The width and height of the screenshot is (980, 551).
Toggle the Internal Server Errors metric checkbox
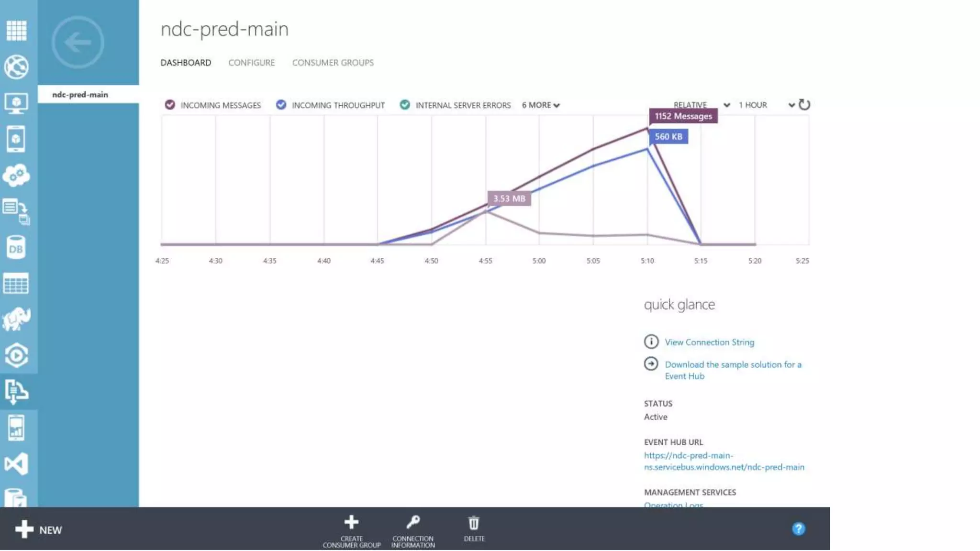405,105
